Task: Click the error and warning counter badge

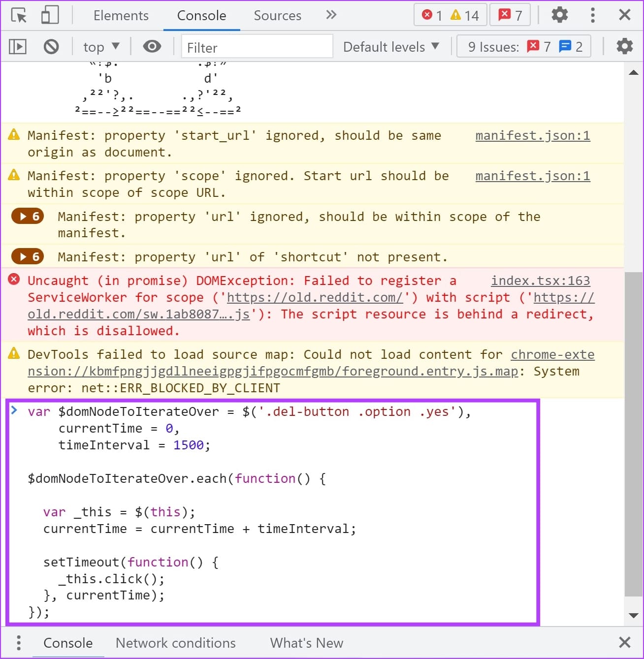Action: point(451,15)
